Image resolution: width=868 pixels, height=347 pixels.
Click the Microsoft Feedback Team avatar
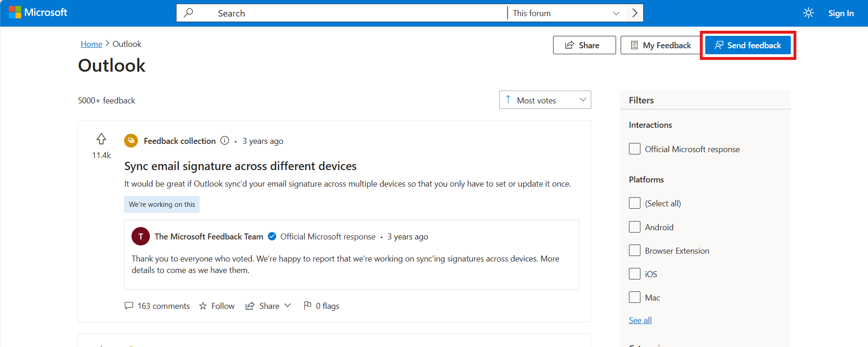[x=141, y=236]
